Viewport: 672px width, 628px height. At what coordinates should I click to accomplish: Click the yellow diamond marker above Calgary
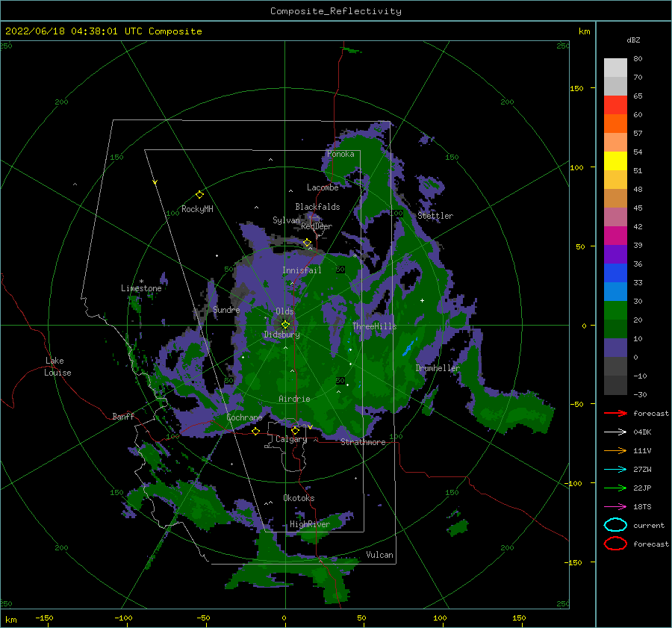pos(295,430)
